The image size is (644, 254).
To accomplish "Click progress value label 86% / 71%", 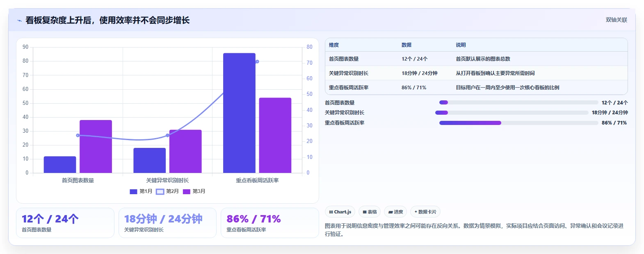I will 614,123.
